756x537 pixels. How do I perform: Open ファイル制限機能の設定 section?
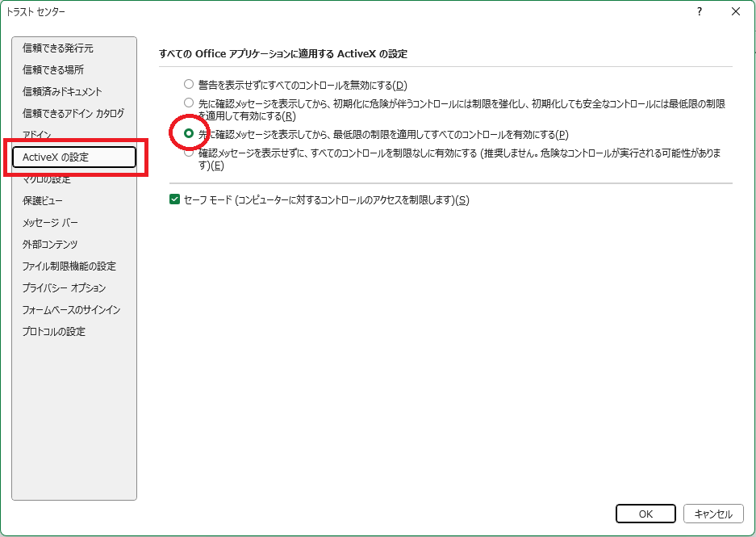tap(69, 266)
